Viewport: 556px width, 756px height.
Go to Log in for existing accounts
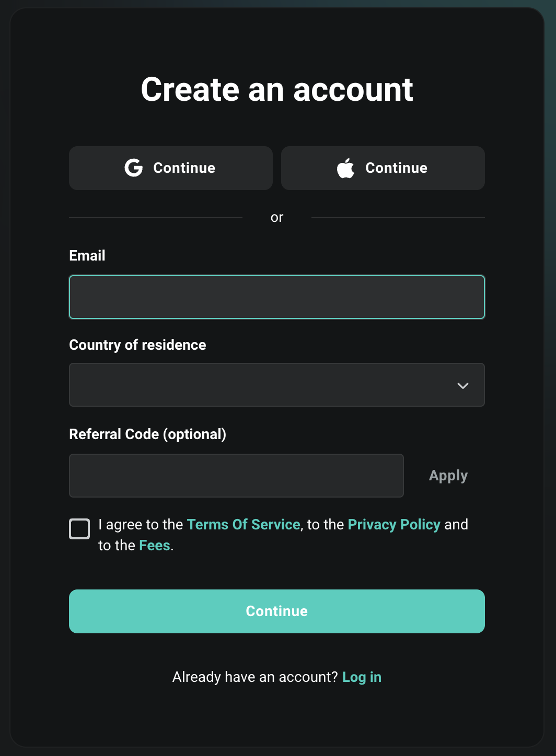(362, 677)
